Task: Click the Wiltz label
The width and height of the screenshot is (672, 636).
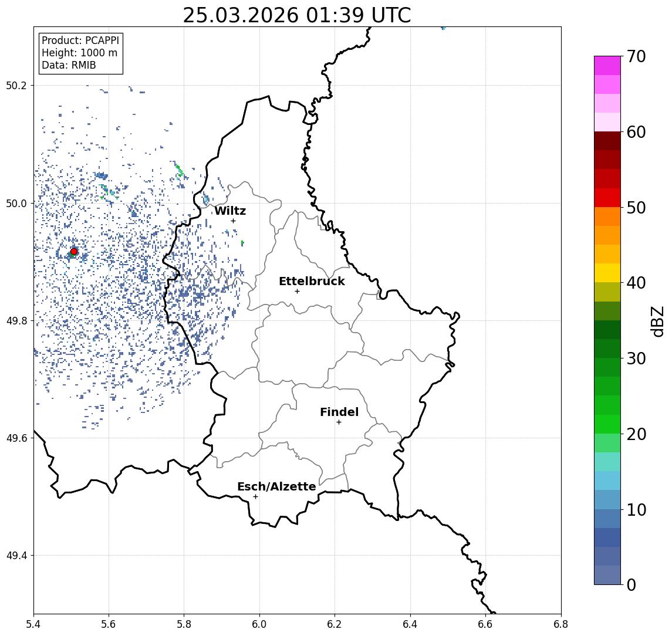Action: click(x=230, y=211)
